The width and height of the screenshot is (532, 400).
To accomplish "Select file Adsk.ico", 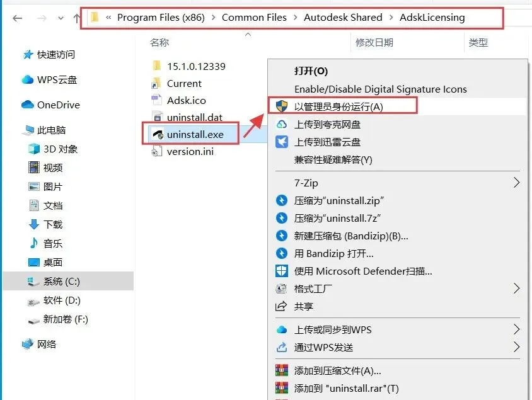I will 187,100.
